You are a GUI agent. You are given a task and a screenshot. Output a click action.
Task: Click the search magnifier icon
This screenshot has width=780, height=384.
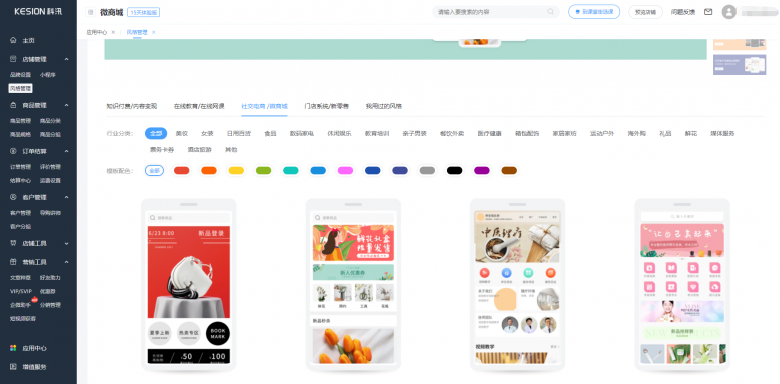(x=551, y=12)
